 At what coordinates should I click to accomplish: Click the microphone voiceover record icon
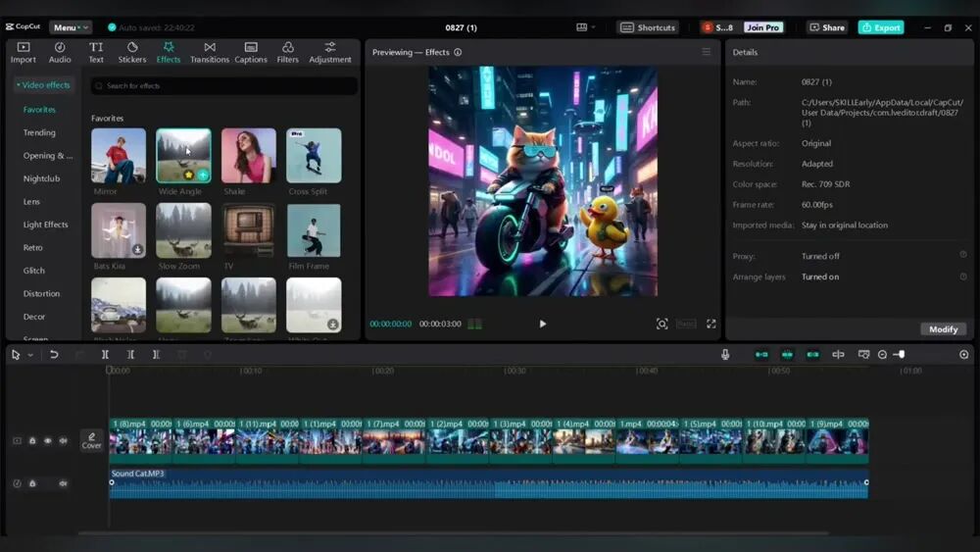pyautogui.click(x=725, y=355)
